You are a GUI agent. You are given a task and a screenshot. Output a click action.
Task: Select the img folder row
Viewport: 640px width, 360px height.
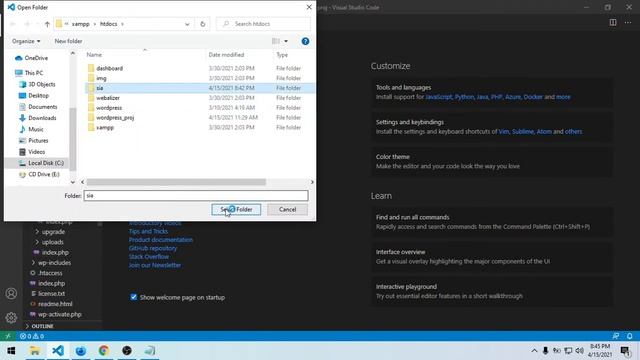click(x=200, y=78)
